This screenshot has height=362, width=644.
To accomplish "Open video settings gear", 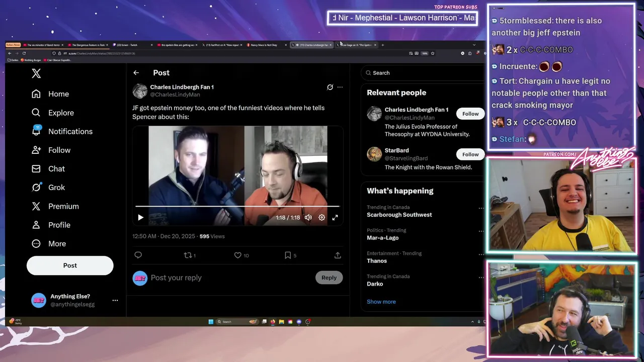I will pyautogui.click(x=321, y=218).
